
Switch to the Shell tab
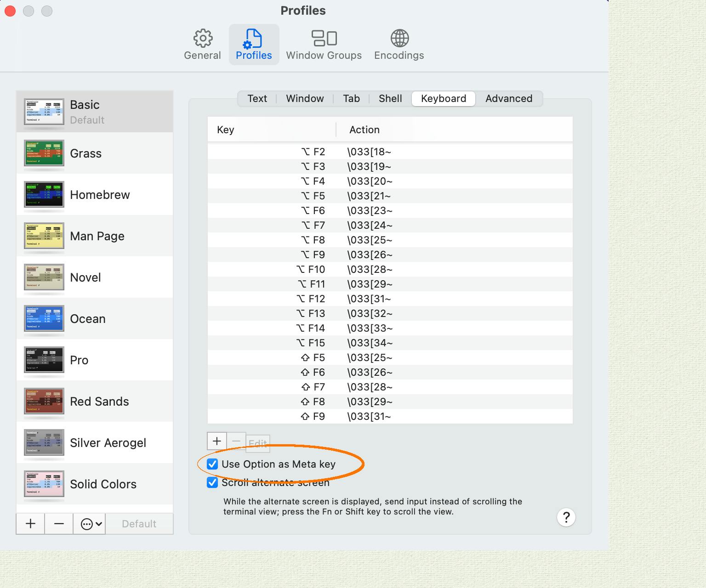(389, 98)
